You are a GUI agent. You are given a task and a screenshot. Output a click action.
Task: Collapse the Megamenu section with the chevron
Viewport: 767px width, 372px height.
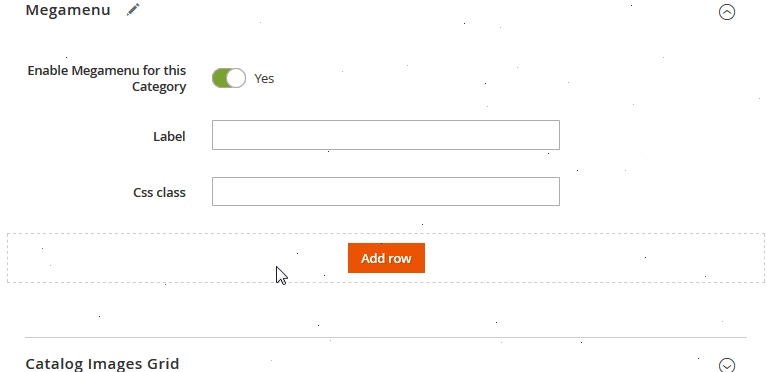point(726,12)
